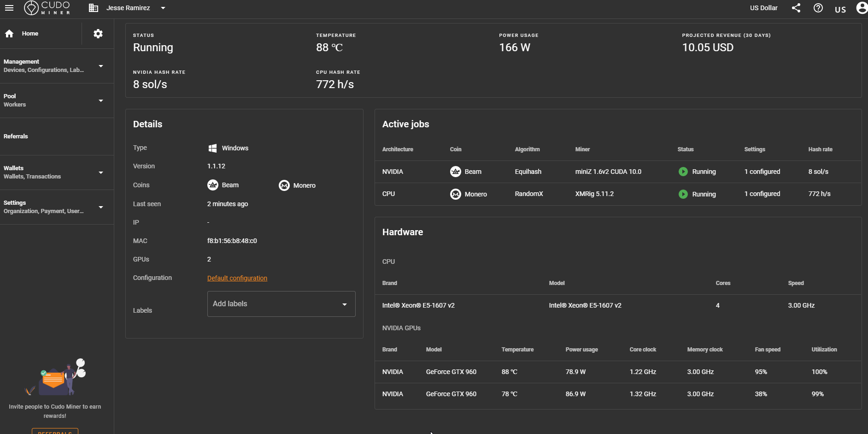Click the 38% fan speed value

(761, 394)
